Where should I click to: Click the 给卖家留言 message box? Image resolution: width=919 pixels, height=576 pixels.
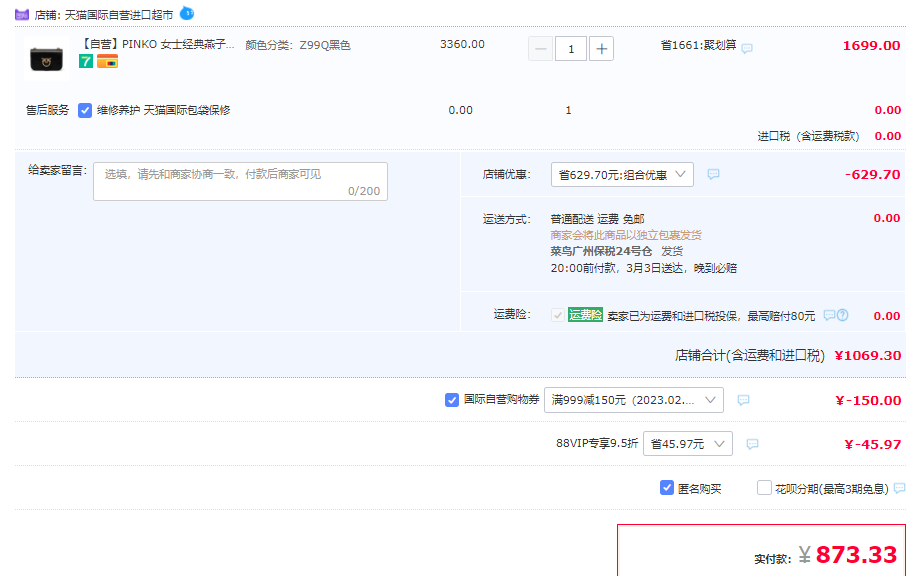click(x=240, y=182)
